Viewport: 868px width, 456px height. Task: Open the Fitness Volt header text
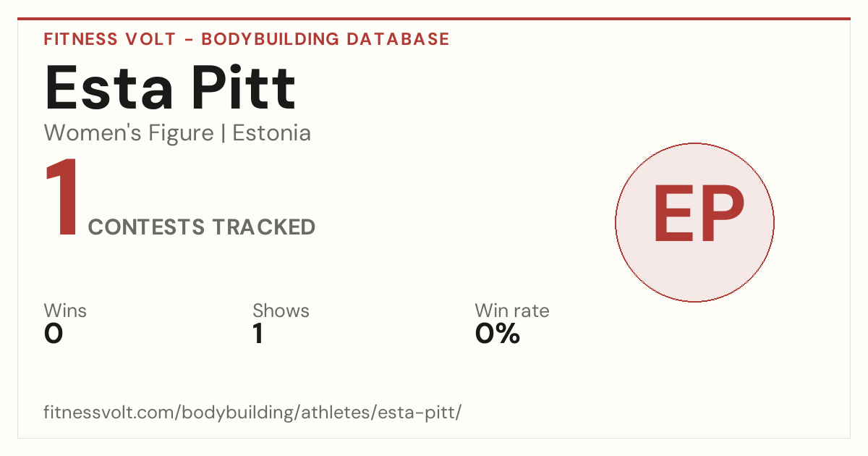point(109,39)
